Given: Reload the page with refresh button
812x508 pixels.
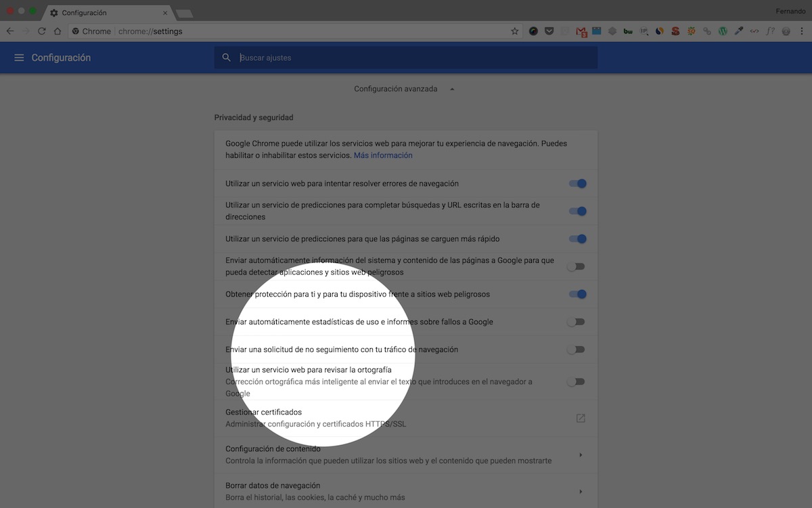Looking at the screenshot, I should click(42, 31).
